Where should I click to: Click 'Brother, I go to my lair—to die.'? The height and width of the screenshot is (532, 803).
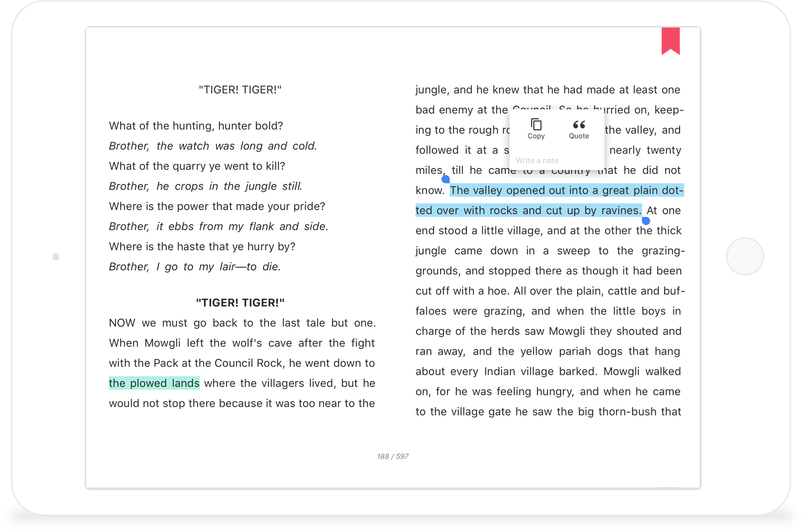coord(195,267)
